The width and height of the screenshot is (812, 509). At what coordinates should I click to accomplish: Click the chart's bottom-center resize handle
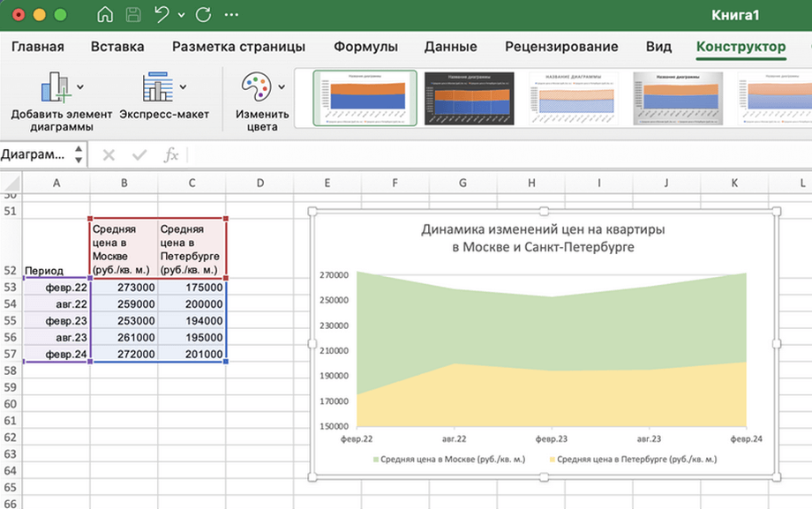point(544,477)
